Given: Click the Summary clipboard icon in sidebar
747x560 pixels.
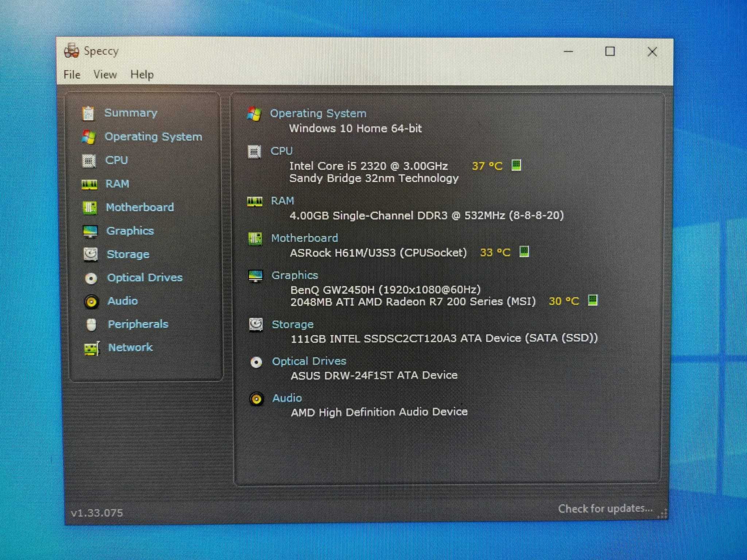Looking at the screenshot, I should tap(88, 113).
